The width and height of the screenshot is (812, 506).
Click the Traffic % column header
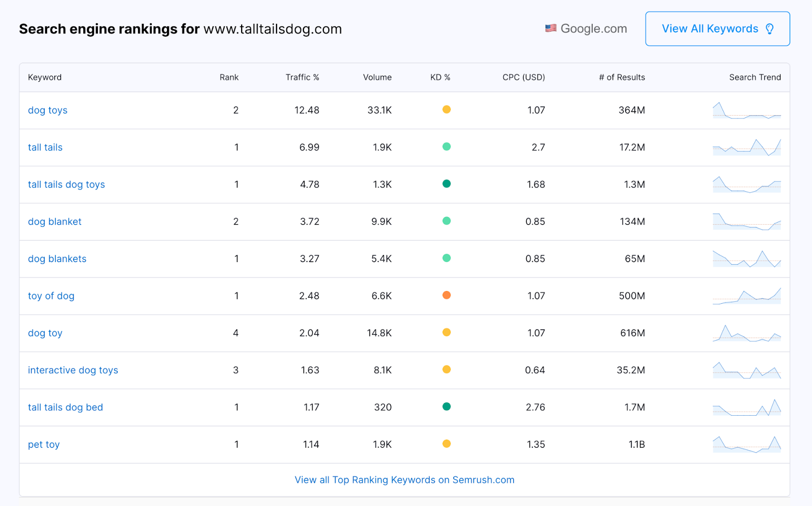click(x=302, y=78)
